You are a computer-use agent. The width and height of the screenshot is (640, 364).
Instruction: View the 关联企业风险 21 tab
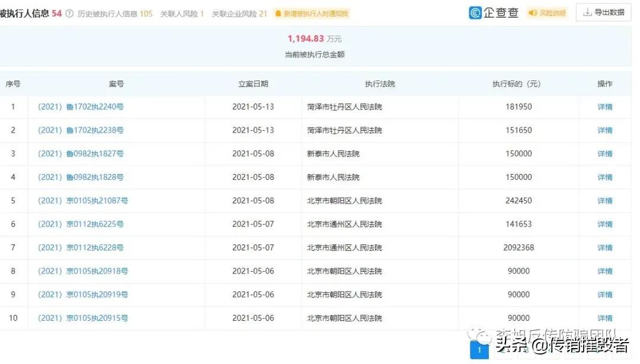pos(236,12)
